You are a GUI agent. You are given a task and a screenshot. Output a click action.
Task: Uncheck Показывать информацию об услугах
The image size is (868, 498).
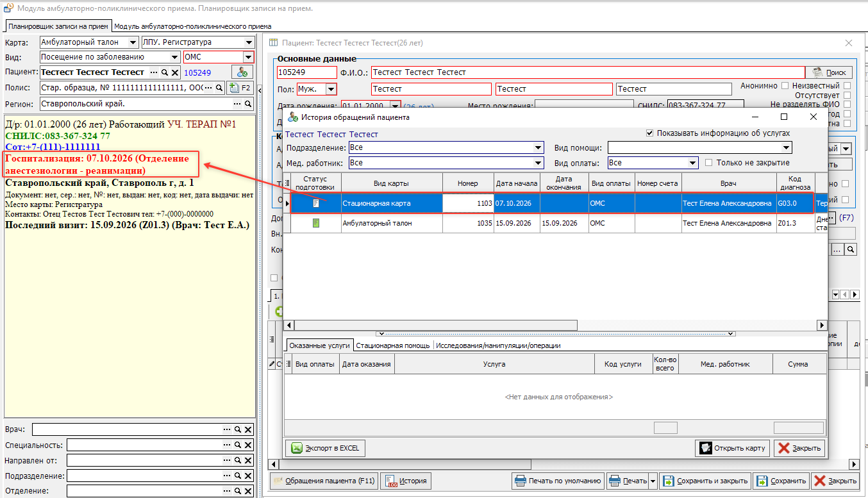pos(650,133)
